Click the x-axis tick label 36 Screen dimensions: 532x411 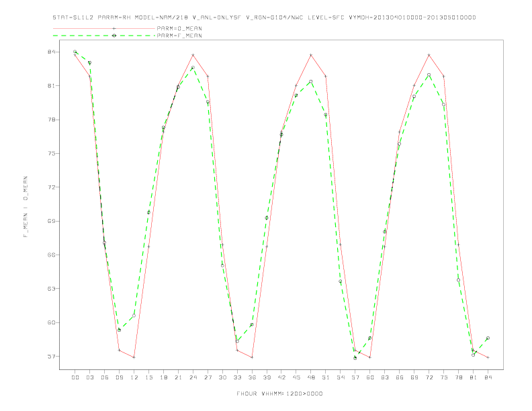(x=252, y=377)
